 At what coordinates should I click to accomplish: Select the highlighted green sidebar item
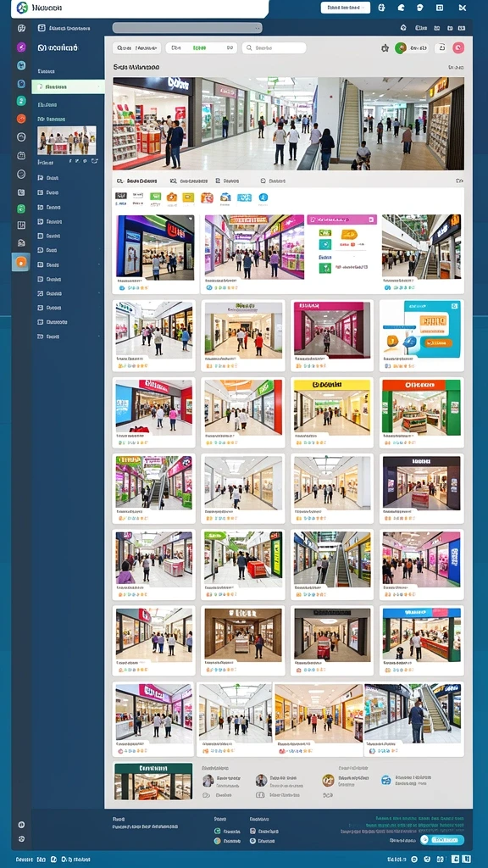pos(68,87)
